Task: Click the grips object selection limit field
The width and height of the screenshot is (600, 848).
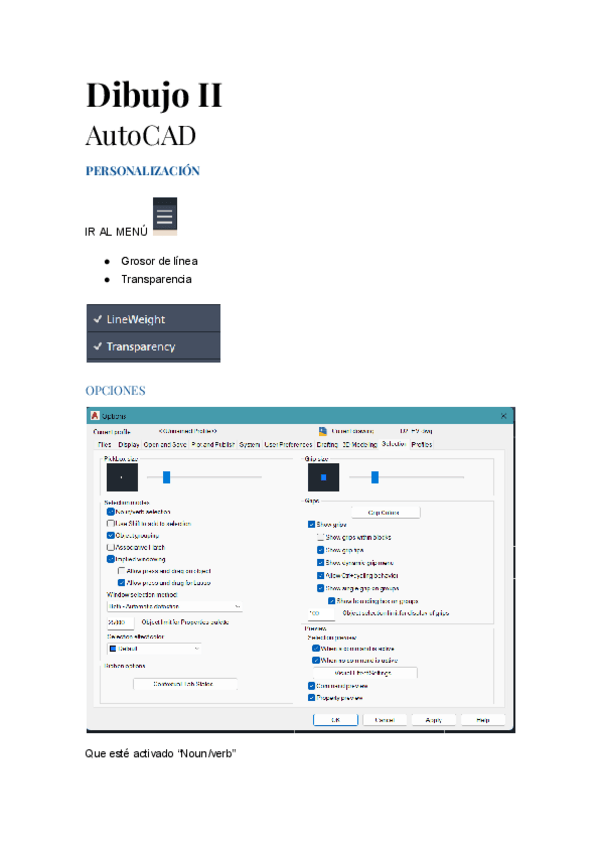Action: (x=321, y=613)
